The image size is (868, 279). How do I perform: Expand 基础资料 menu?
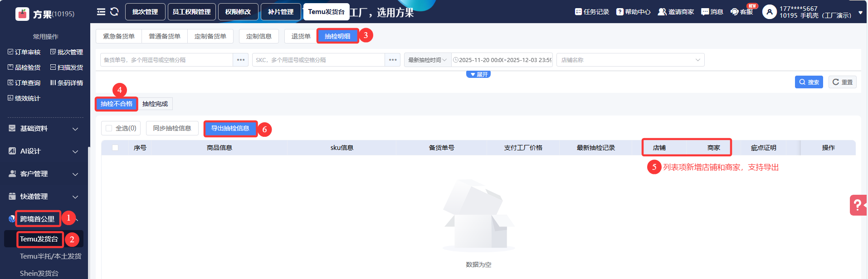(44, 129)
